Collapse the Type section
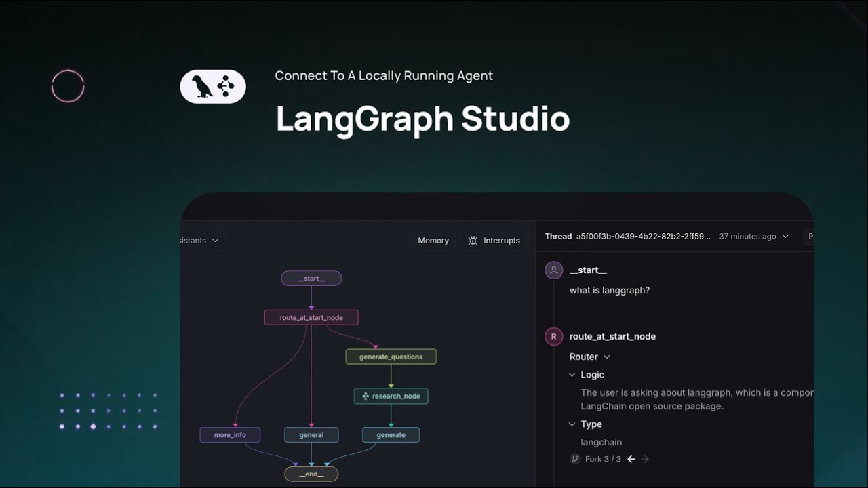The height and width of the screenshot is (488, 868). coord(572,424)
